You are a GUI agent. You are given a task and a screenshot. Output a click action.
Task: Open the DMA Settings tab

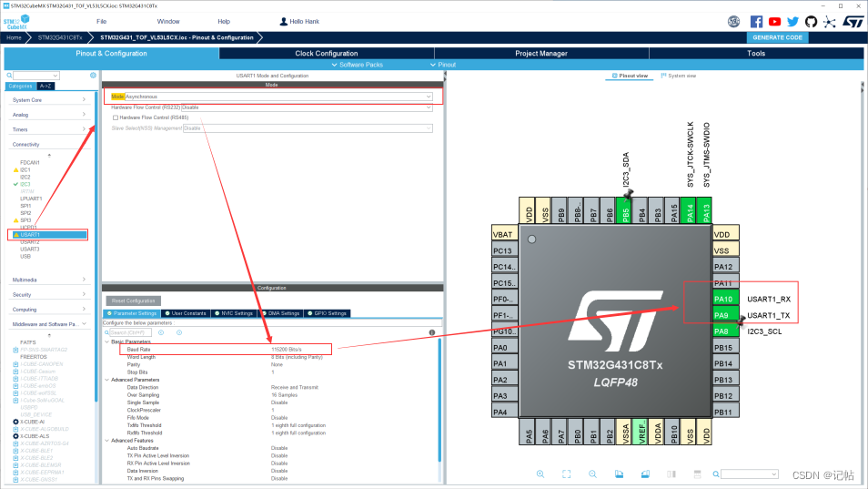280,313
